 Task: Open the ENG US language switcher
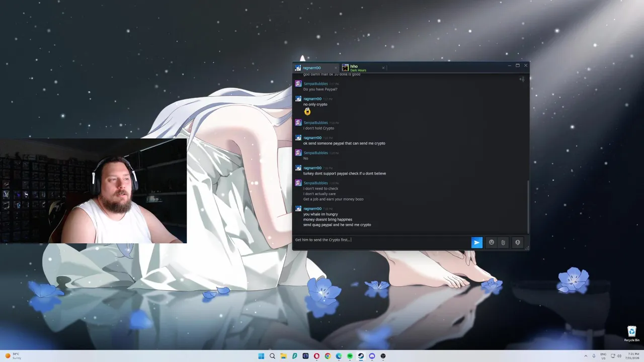point(603,356)
